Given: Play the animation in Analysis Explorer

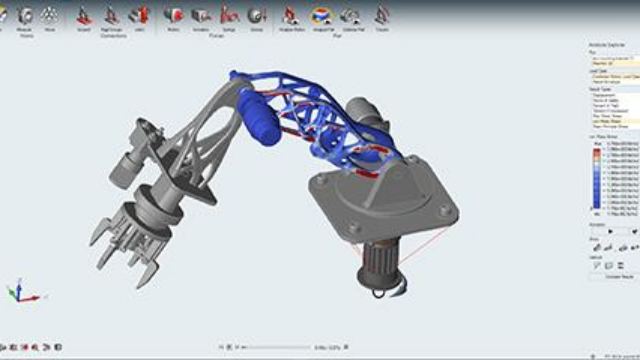Looking at the screenshot, I should click(611, 231).
